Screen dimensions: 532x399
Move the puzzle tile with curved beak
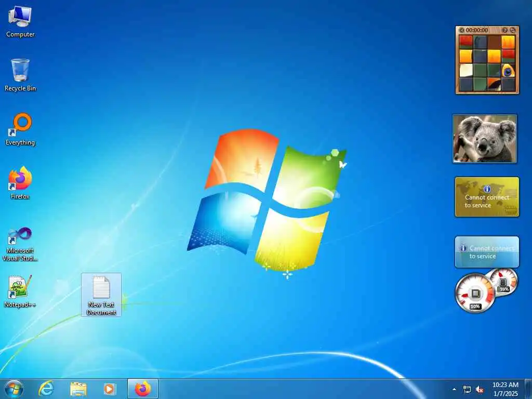(x=494, y=85)
